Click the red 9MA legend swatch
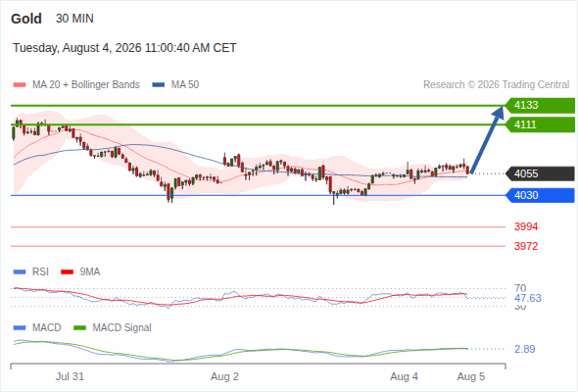 [x=67, y=272]
